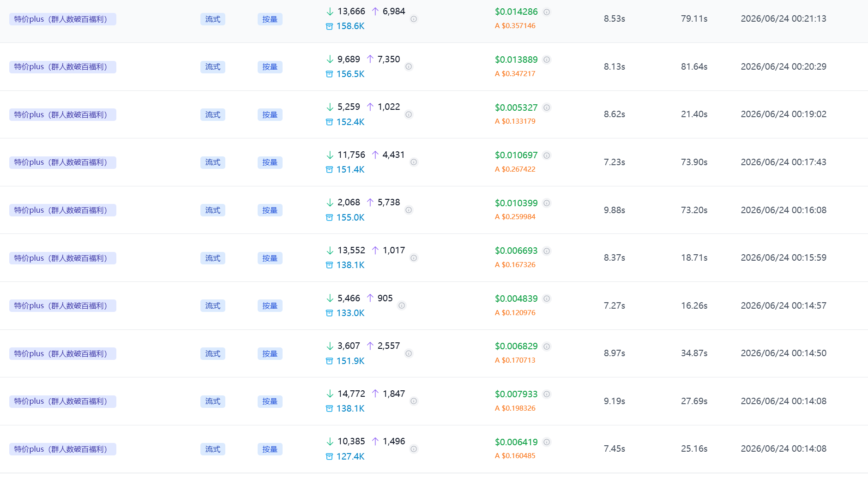Click info icon next to 1,496 tokens
Viewport: 868px width, 478px height.
pos(414,449)
